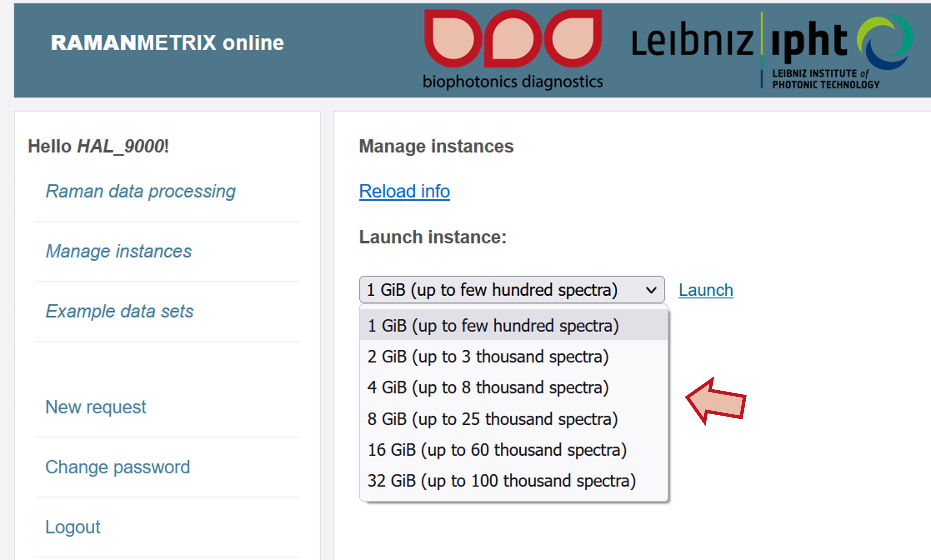
Task: Click the Manage instances heading
Action: click(436, 146)
